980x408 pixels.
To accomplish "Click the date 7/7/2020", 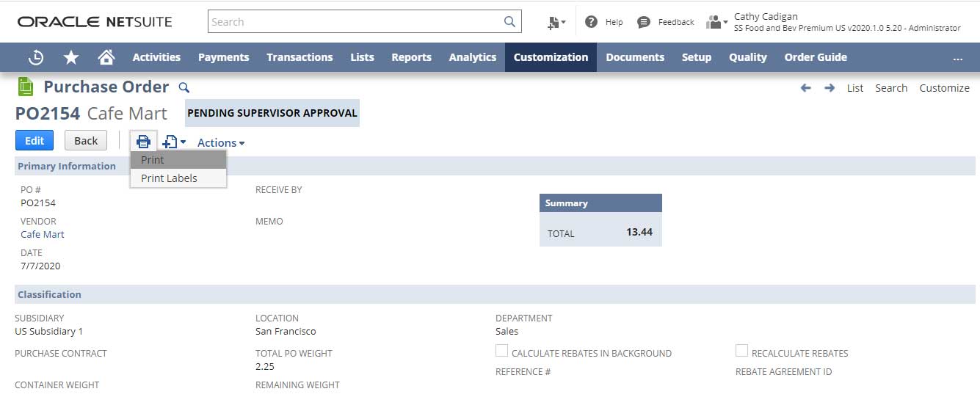I will [x=40, y=266].
